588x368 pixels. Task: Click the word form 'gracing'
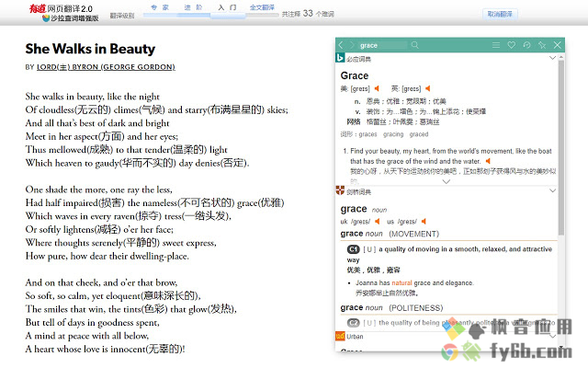[x=393, y=134]
